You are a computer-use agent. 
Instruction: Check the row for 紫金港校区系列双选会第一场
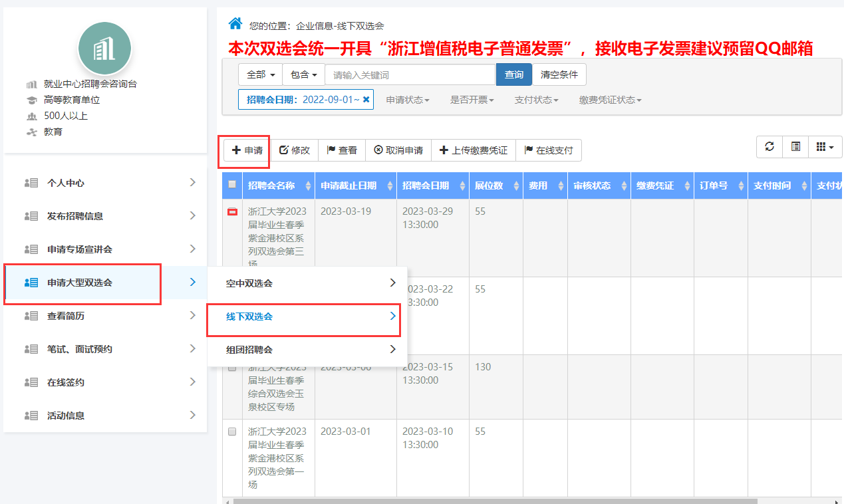tap(232, 432)
